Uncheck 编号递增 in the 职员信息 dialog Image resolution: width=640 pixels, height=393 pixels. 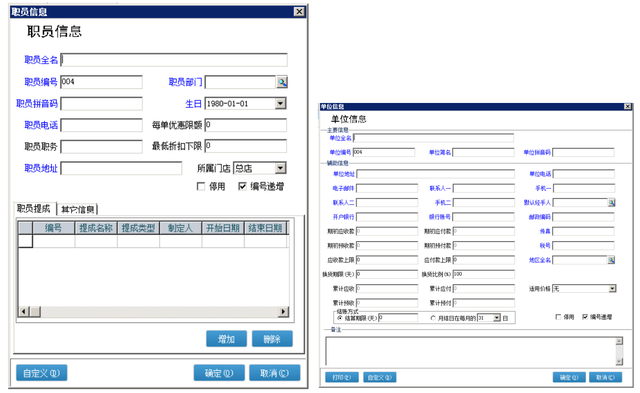pyautogui.click(x=242, y=187)
